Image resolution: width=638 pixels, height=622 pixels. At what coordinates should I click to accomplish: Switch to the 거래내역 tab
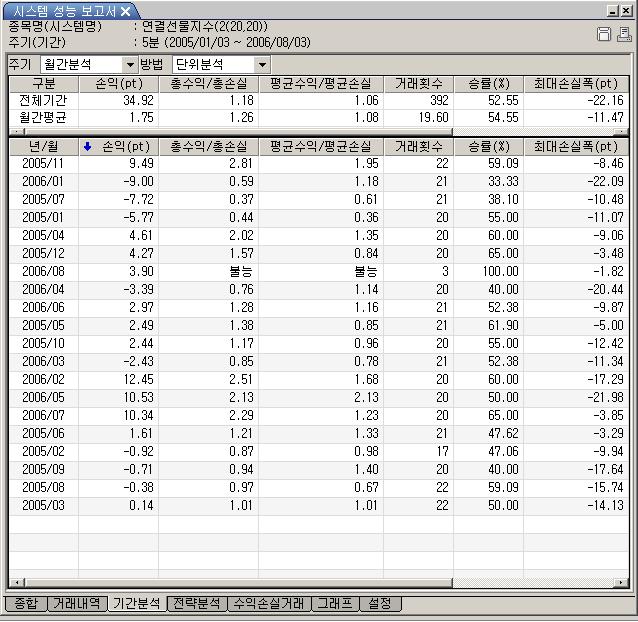coord(77,604)
